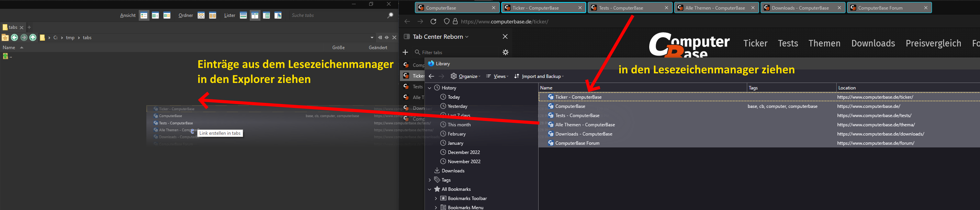This screenshot has width=980, height=210.
Task: Click the tracking protection shield icon
Action: [x=446, y=21]
